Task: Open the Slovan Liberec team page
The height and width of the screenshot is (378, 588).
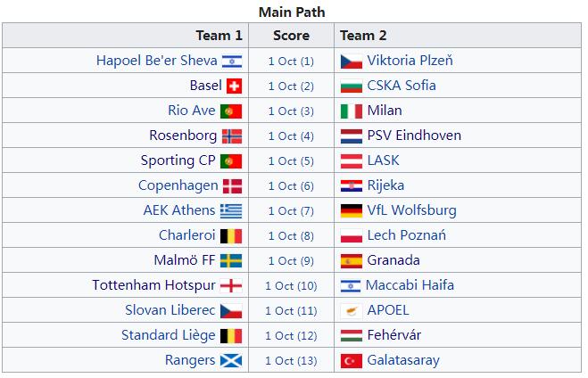Action: [x=170, y=310]
